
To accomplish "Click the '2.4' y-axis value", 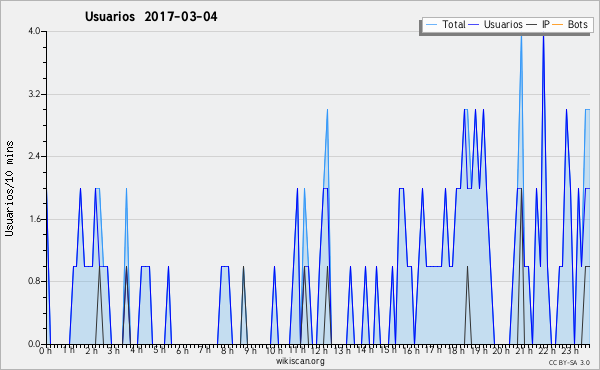I will [34, 156].
